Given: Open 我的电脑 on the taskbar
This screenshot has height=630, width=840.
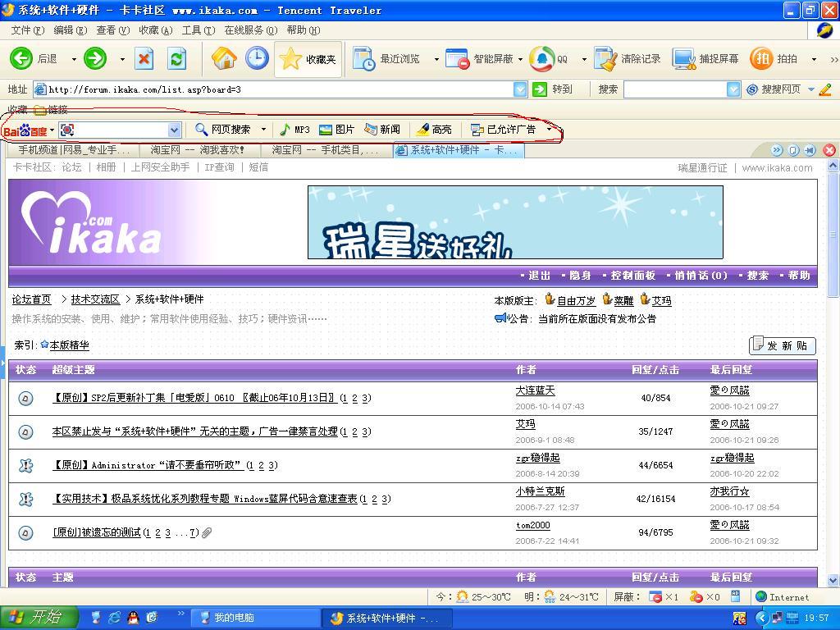Looking at the screenshot, I should [254, 618].
